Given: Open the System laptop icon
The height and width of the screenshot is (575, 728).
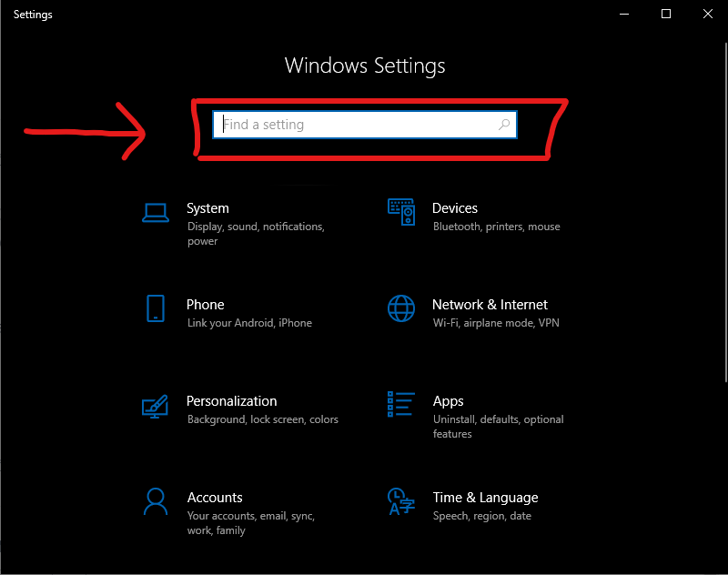Looking at the screenshot, I should (156, 213).
